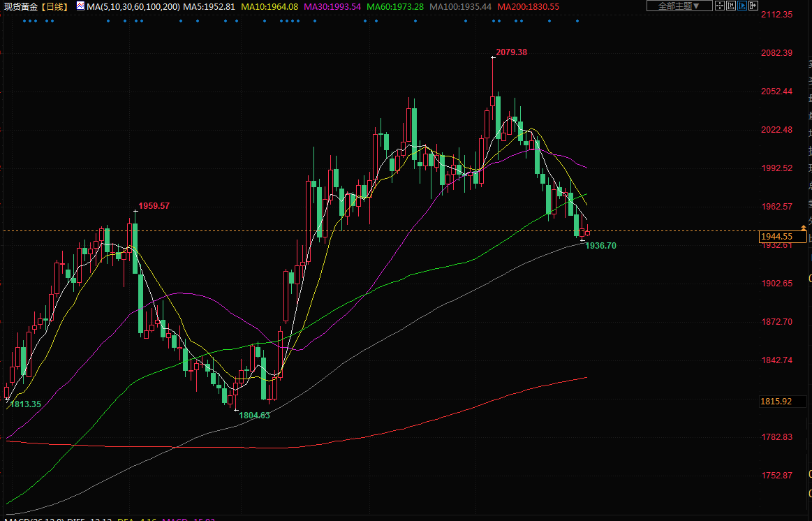Click the current price tag 1944.55
The image size is (812, 521).
click(x=776, y=237)
